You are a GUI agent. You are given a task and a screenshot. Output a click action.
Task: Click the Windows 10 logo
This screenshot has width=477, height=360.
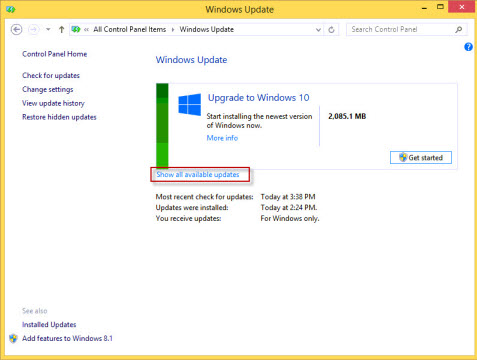click(189, 104)
